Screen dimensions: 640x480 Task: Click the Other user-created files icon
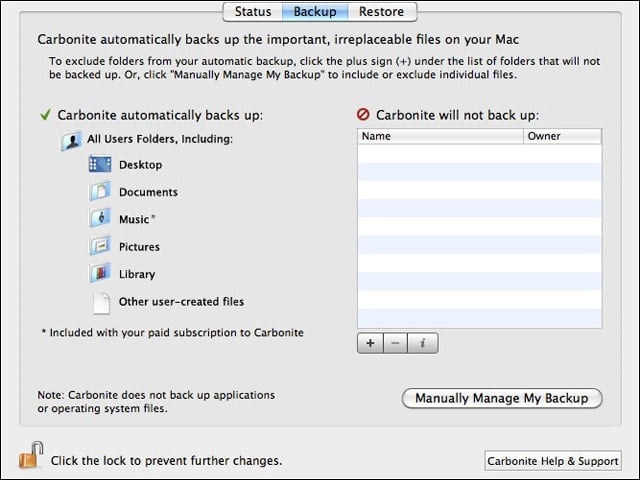(x=101, y=302)
